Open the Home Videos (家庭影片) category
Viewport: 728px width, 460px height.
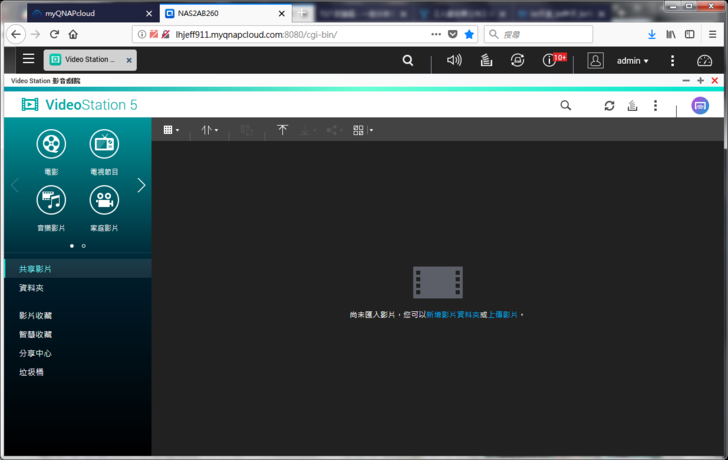104,200
